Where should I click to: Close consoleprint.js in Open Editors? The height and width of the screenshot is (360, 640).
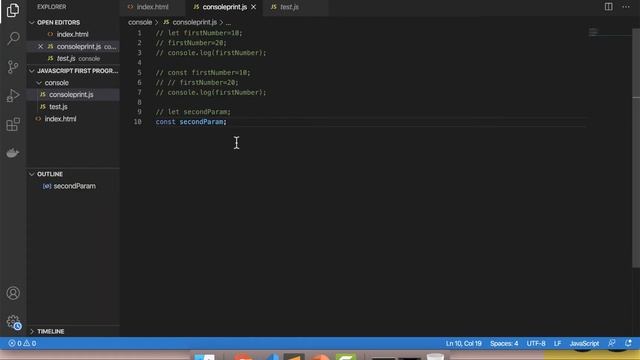[x=40, y=47]
